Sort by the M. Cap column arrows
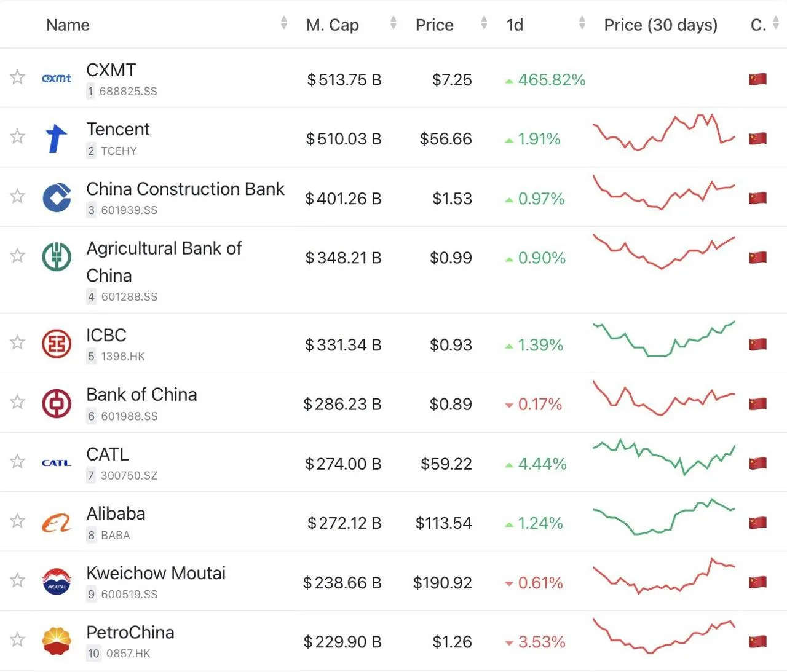The image size is (787, 672). pos(393,23)
